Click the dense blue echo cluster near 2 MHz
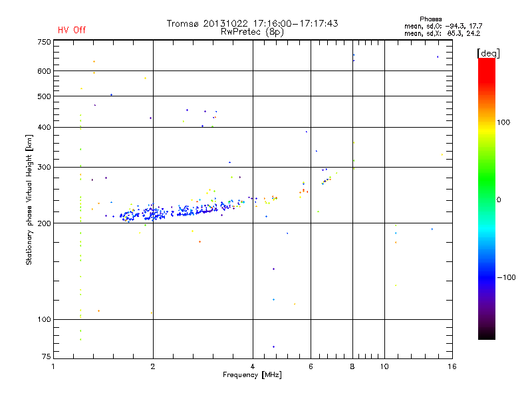532x399 pixels. [154, 213]
